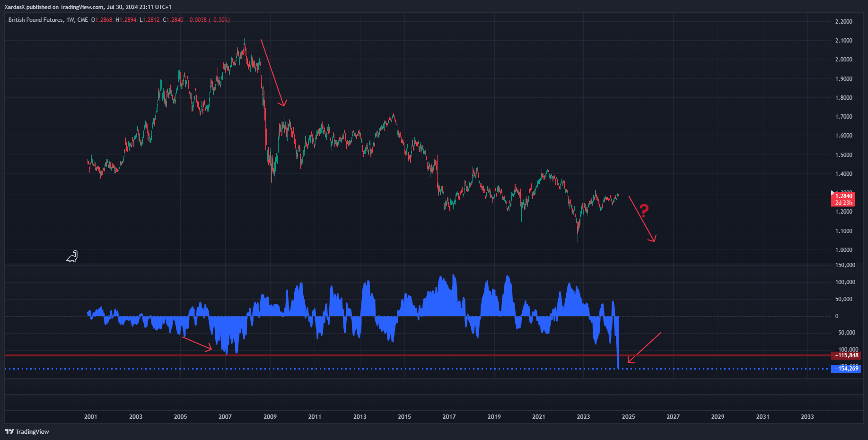Screen dimensions: 868x440
Task: Click the low value L1.2812
Action: coord(149,20)
